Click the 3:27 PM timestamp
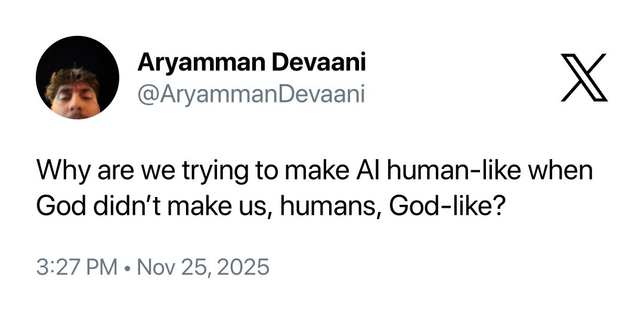Image resolution: width=644 pixels, height=314 pixels. pyautogui.click(x=76, y=266)
